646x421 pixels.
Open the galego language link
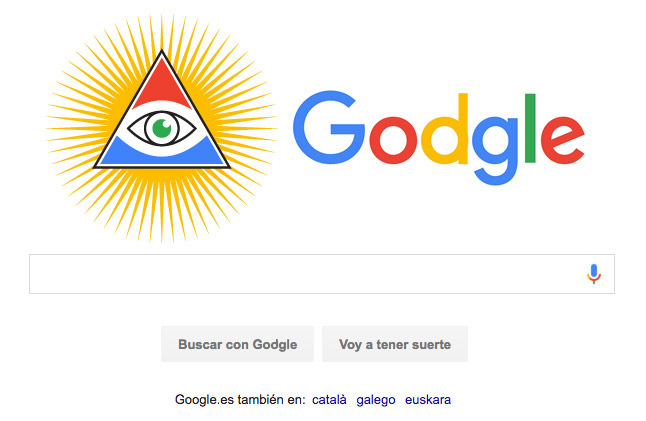[x=376, y=400]
